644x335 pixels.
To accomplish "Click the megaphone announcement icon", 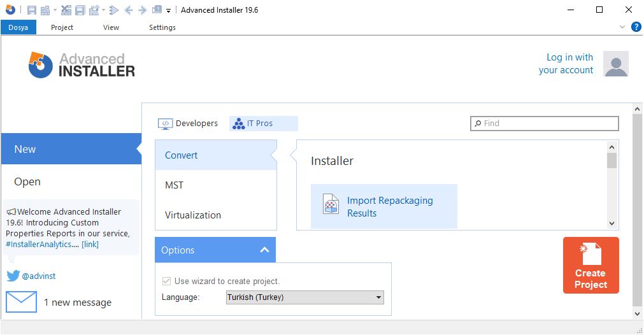I will click(11, 212).
